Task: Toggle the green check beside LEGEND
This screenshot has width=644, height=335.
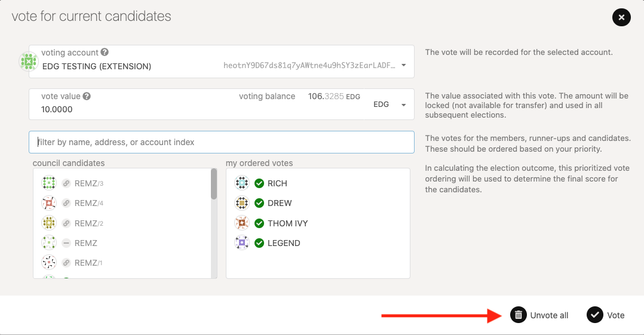Action: [259, 243]
